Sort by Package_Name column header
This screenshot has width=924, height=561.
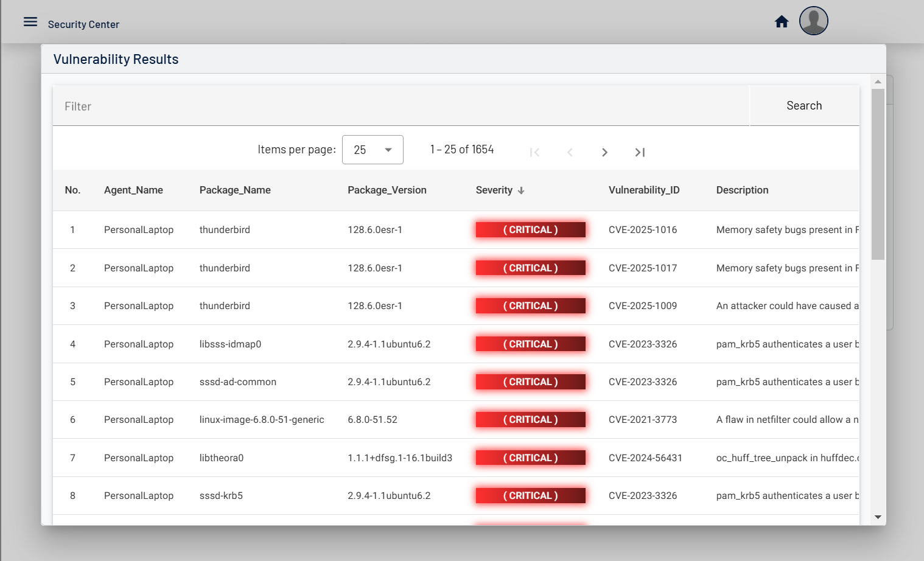coord(235,190)
